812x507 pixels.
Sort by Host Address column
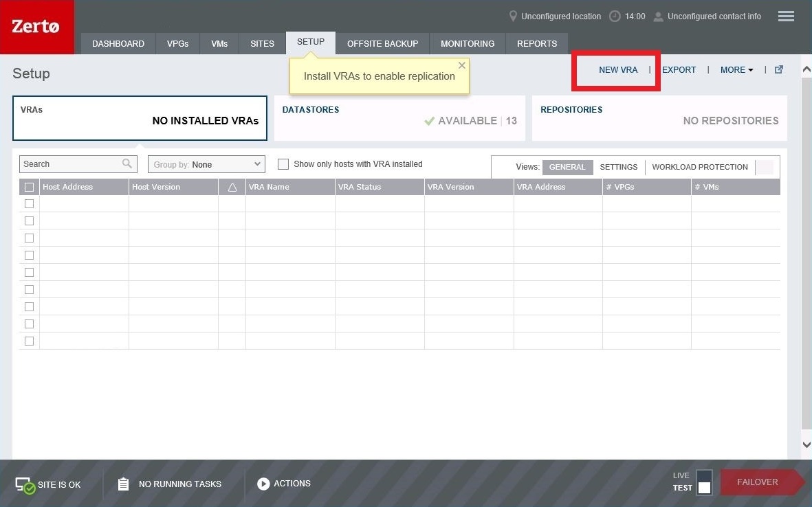84,188
